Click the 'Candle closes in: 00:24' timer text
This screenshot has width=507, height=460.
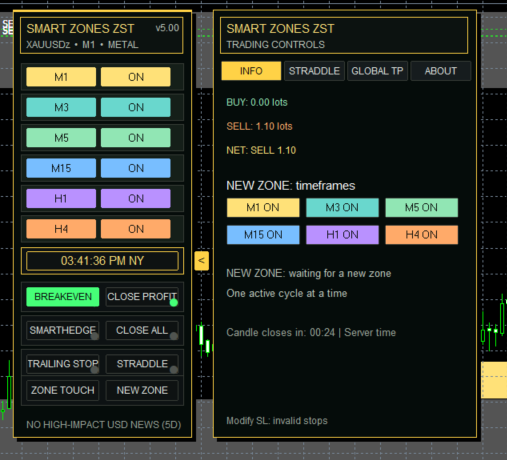[x=280, y=332]
